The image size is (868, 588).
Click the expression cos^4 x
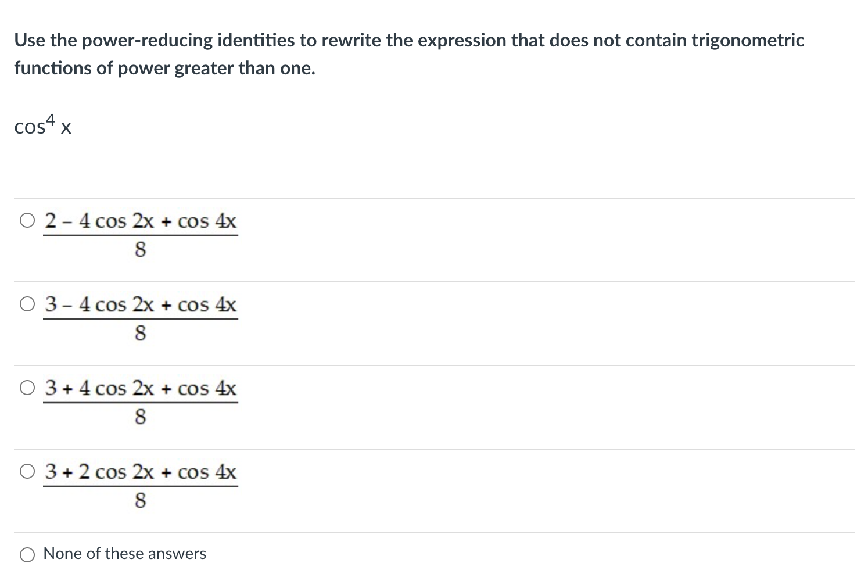tap(42, 124)
